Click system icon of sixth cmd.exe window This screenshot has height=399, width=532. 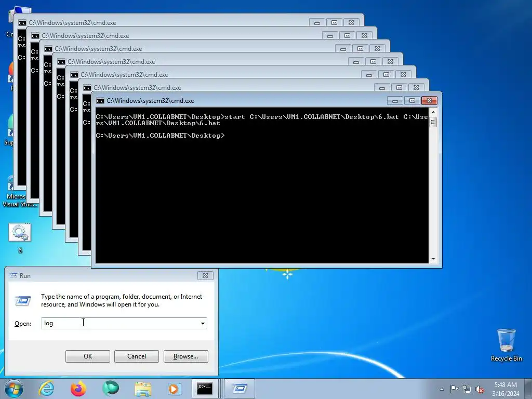87,88
